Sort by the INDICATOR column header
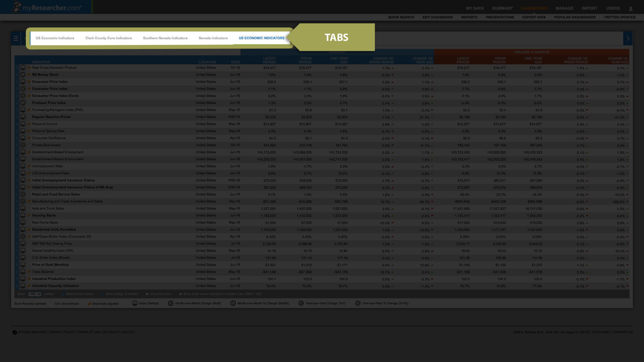This screenshot has height=362, width=644. pos(41,62)
